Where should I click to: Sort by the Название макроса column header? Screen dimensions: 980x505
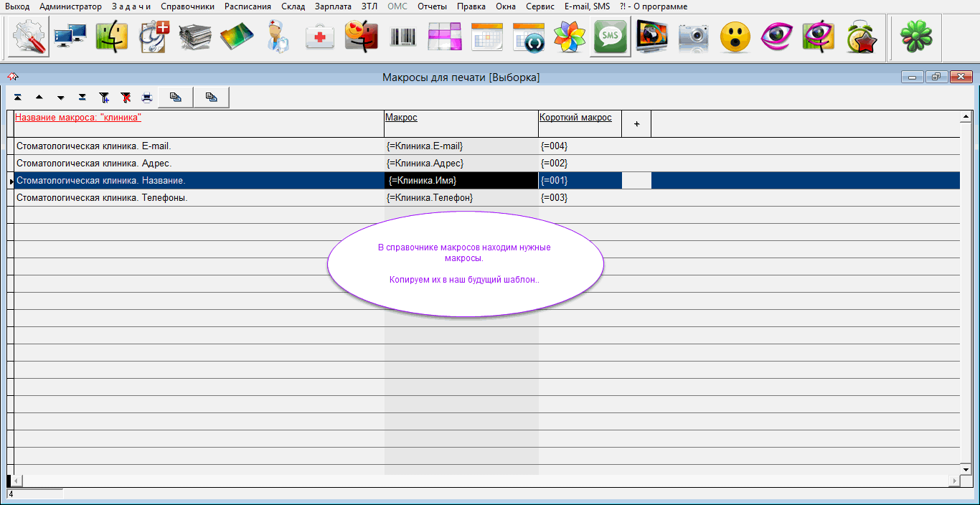coord(78,118)
